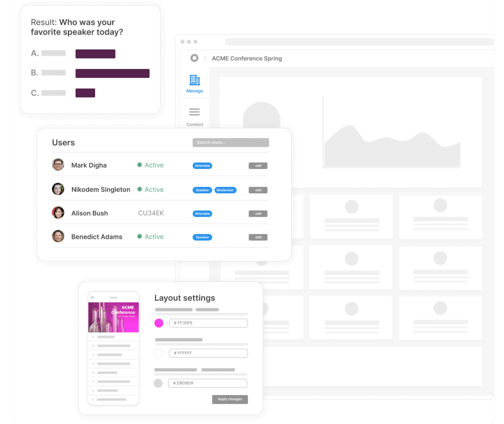The width and height of the screenshot is (504, 424).
Task: Click Nikodem Singleton's Active status
Action: 150,189
